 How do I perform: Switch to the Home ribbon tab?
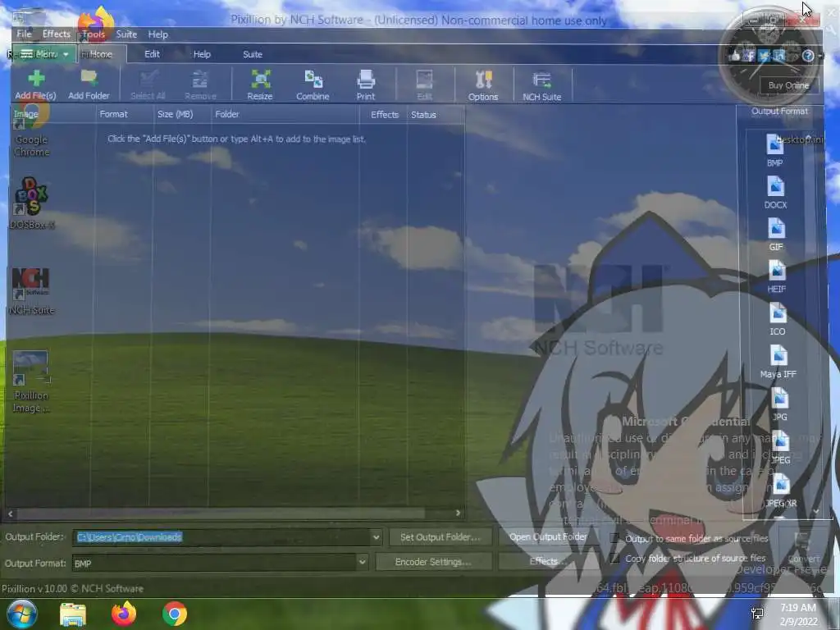click(x=103, y=54)
